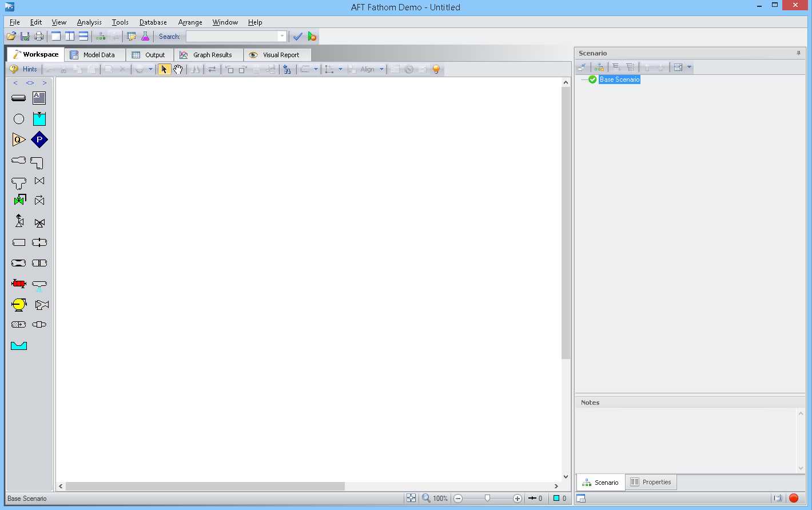This screenshot has height=510, width=812.
Task: Expand the Align options dropdown
Action: 382,69
